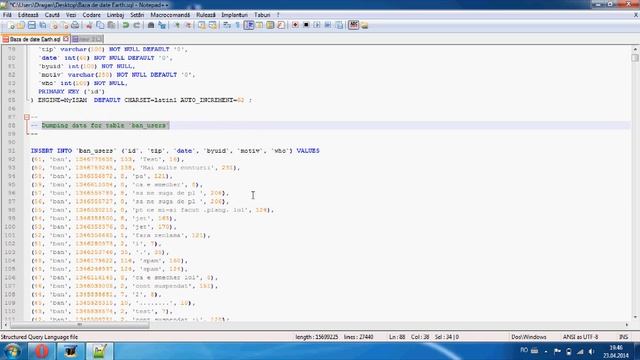Click run macro multiple times icon
This screenshot has width=640, height=360.
pyautogui.click(x=328, y=25)
